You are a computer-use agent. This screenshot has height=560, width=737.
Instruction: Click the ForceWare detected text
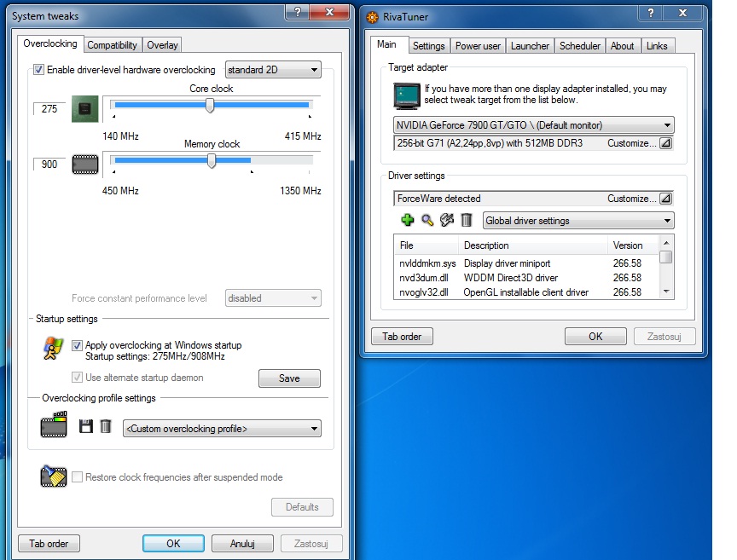[438, 199]
